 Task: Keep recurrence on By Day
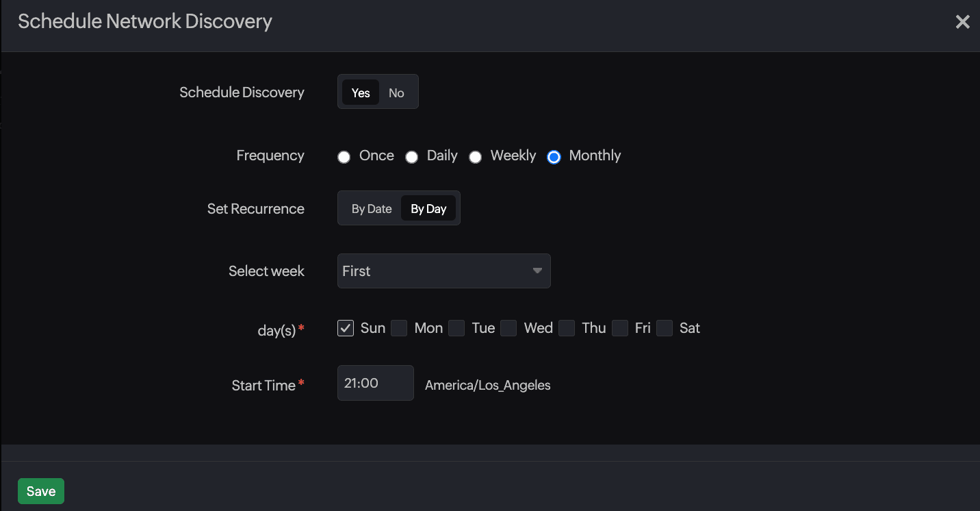click(x=428, y=208)
